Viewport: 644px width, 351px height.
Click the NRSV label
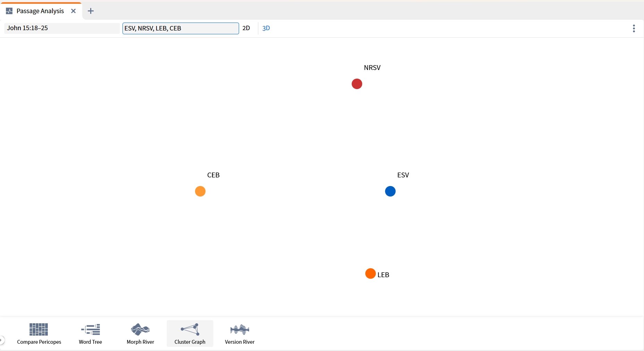372,68
